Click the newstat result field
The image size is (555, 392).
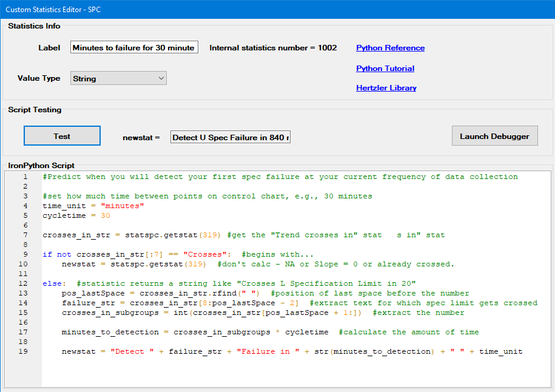pos(230,138)
